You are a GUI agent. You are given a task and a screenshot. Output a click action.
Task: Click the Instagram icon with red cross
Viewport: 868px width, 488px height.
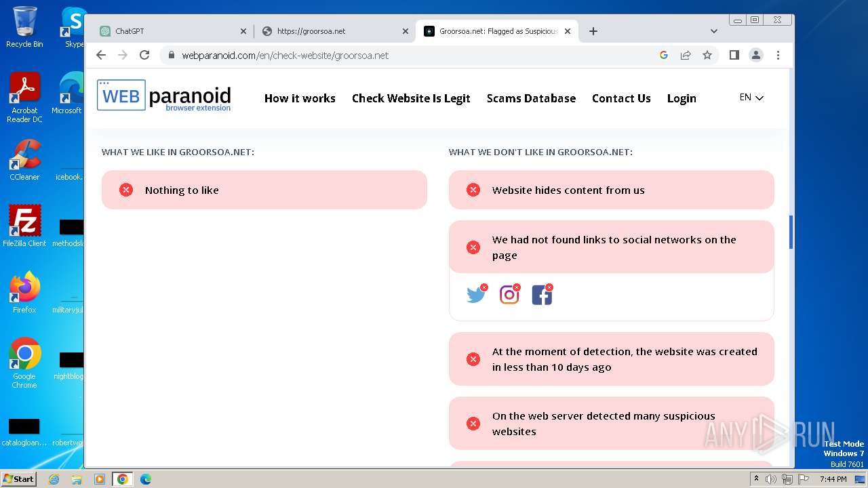[x=510, y=294]
